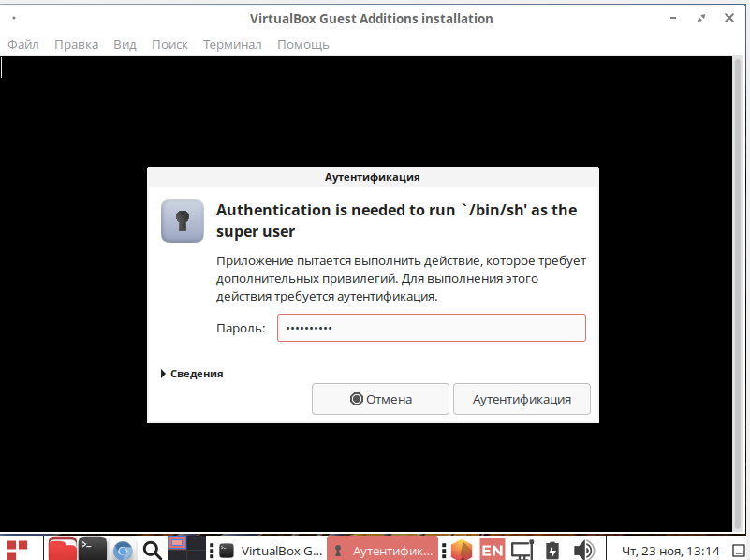Open the Помощь menu
This screenshot has width=750, height=560.
(302, 44)
